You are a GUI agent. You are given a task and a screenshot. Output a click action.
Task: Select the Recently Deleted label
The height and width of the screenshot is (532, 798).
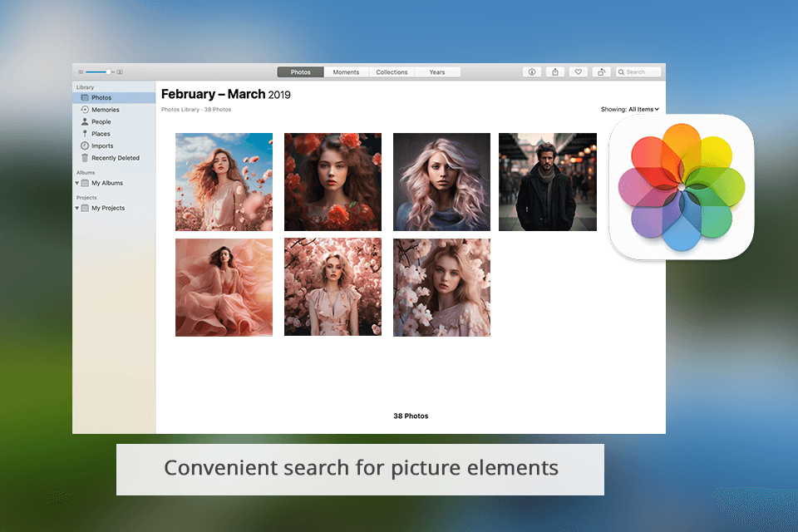click(x=116, y=158)
